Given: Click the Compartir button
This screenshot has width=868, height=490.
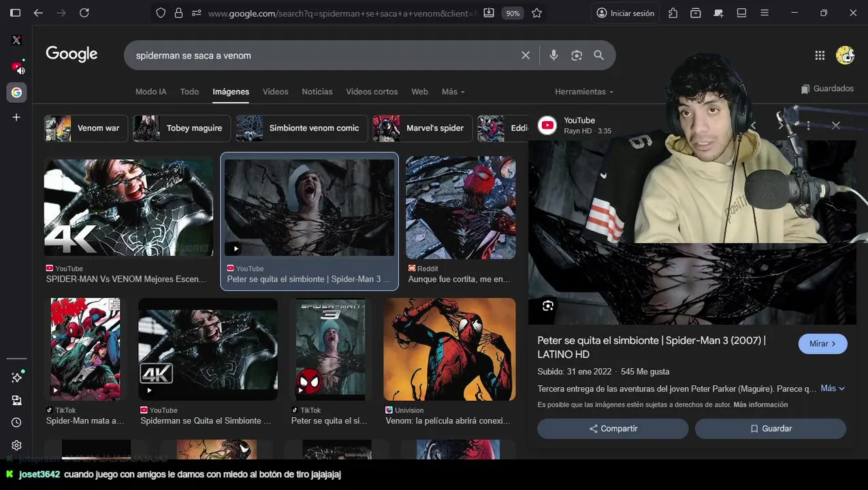Looking at the screenshot, I should (613, 429).
